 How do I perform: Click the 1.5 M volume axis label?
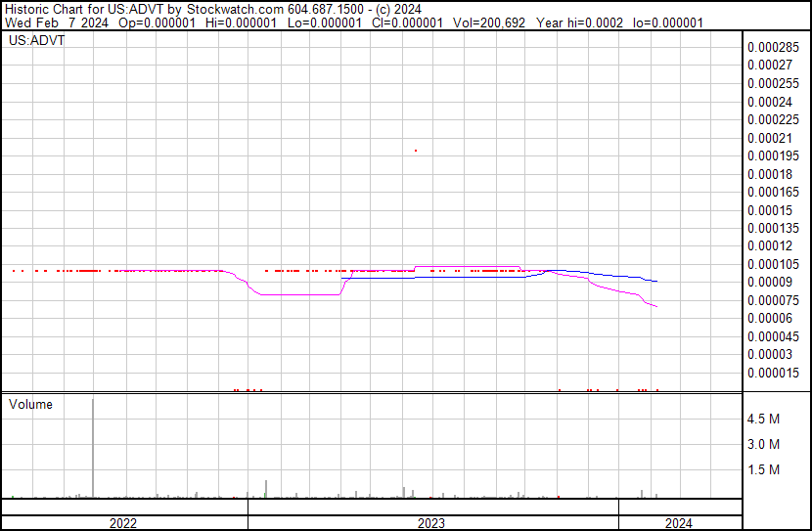pyautogui.click(x=763, y=469)
